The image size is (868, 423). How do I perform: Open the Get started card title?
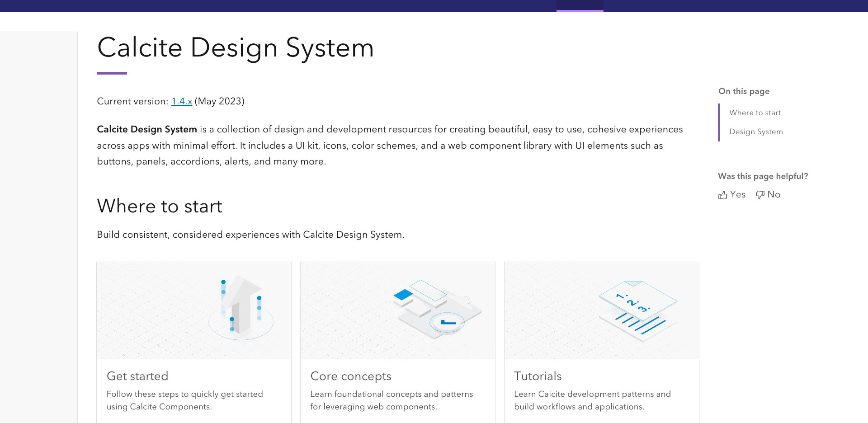137,376
